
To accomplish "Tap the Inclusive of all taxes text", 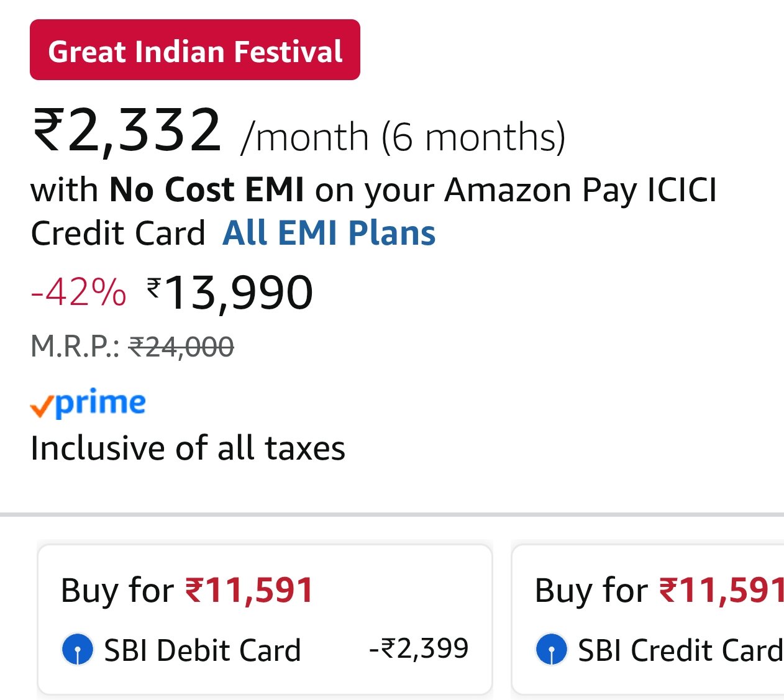I will point(188,448).
